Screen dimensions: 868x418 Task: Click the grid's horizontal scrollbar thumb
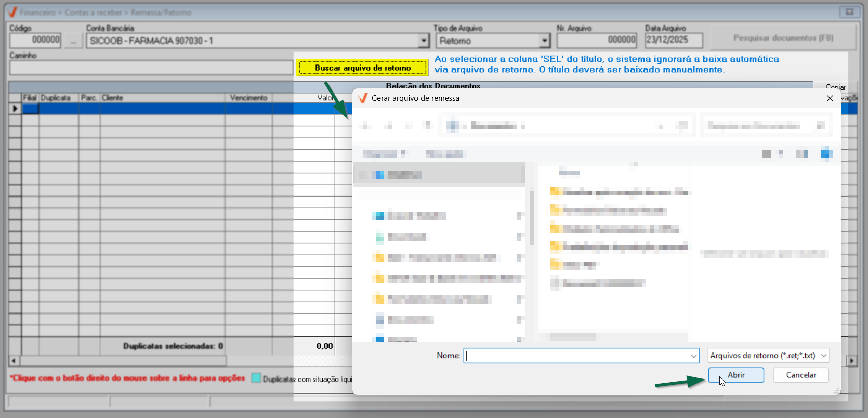[x=123, y=360]
